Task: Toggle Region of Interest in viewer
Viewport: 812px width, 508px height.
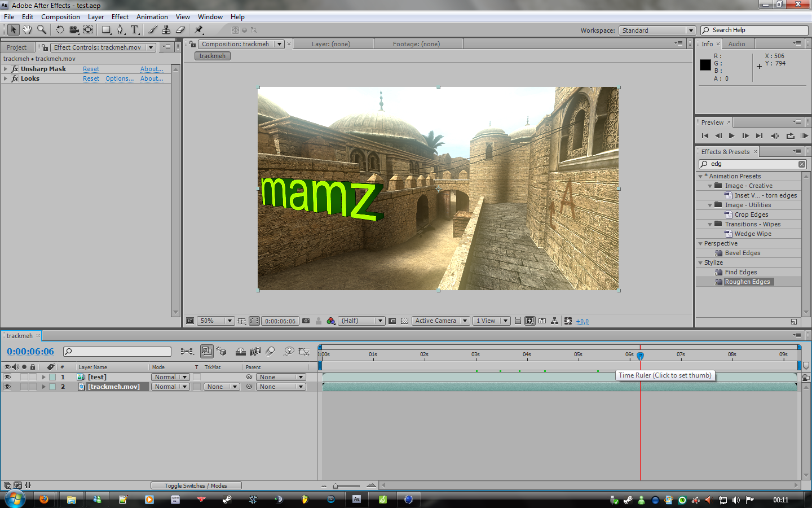Action: (392, 321)
